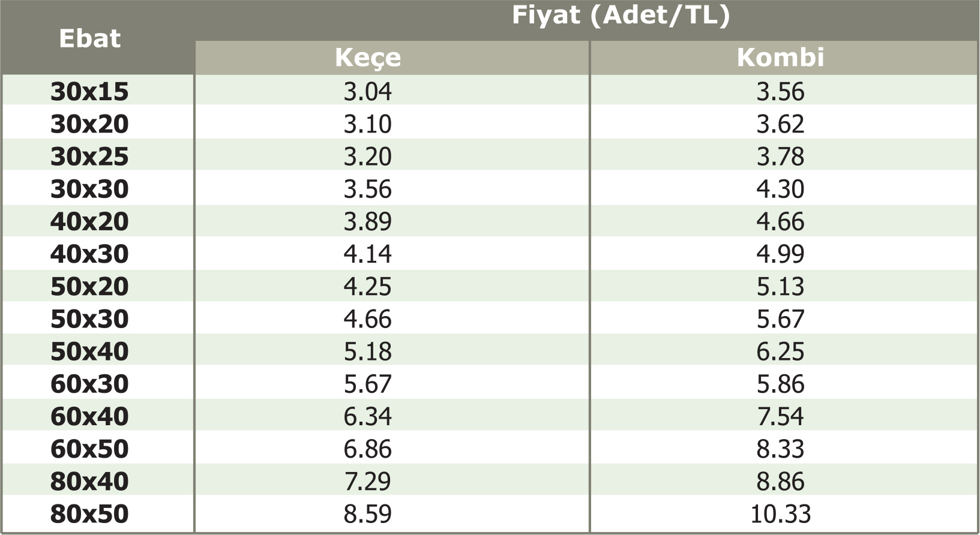Click the Keçe price 4.66
Image resolution: width=980 pixels, height=535 pixels.
click(368, 319)
